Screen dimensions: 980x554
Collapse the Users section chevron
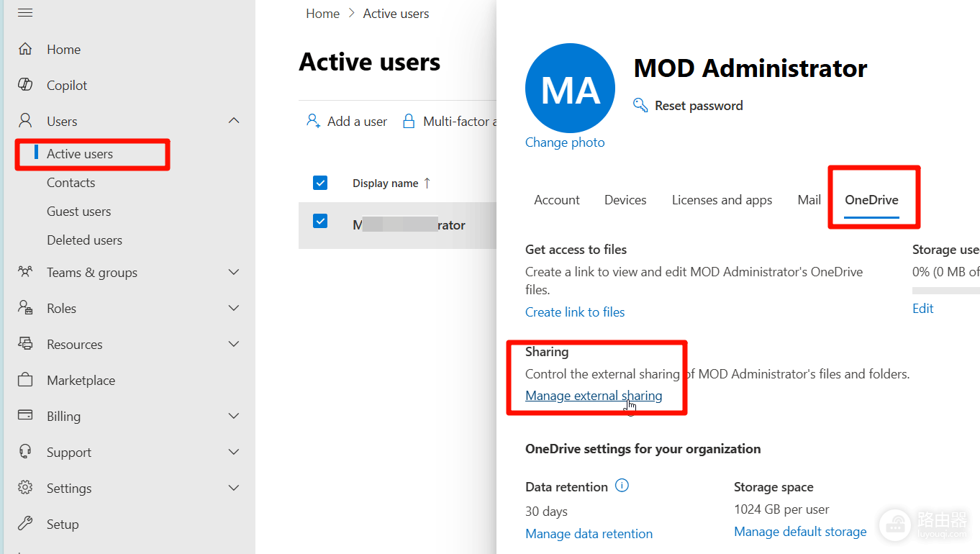234,121
